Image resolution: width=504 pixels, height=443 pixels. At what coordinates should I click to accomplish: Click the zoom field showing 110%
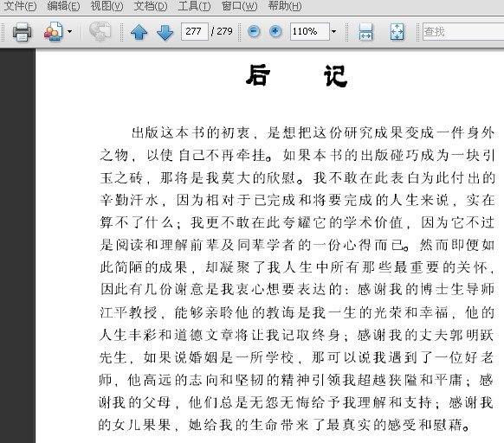tap(309, 31)
